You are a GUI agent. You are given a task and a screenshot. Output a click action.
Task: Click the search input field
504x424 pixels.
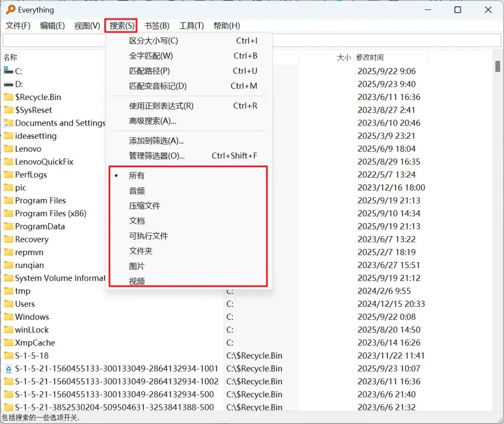click(x=252, y=41)
